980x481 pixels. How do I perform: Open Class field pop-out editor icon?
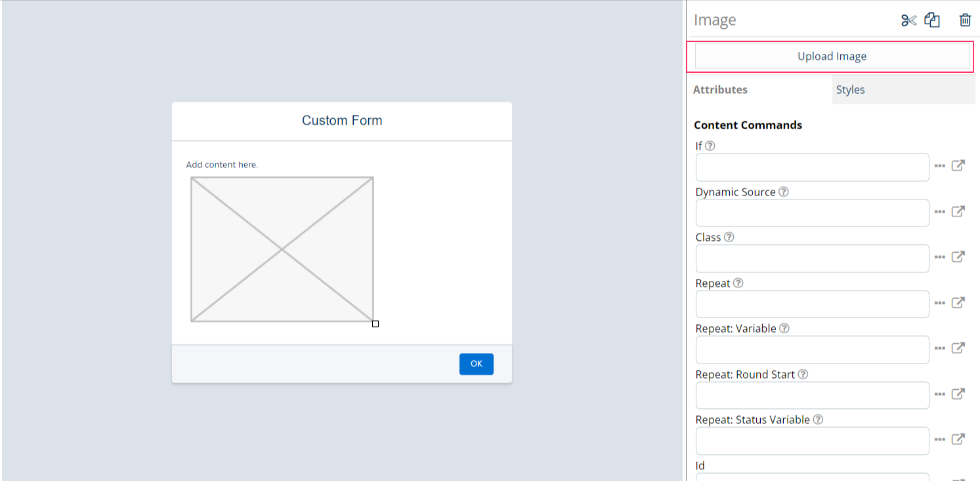point(958,257)
